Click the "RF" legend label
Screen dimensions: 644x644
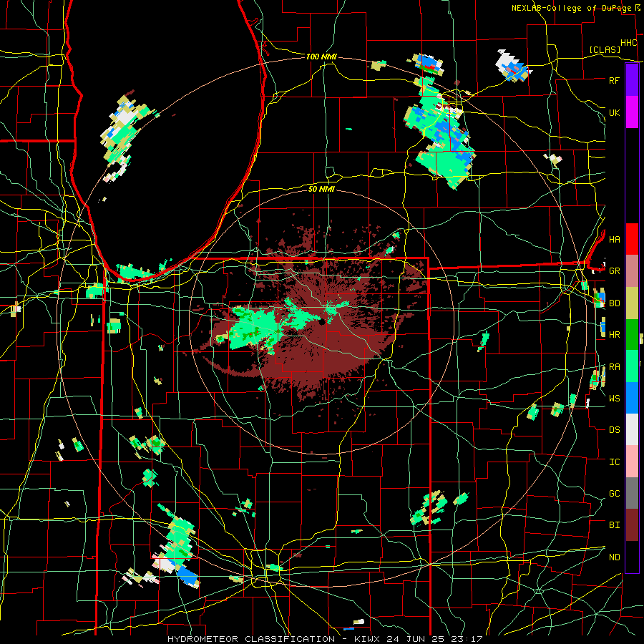[x=614, y=80]
